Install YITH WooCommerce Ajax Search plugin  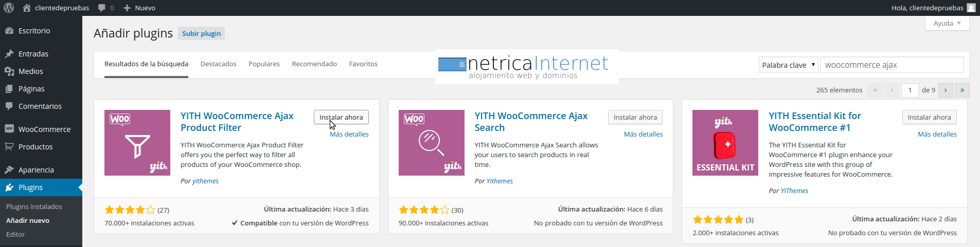[635, 117]
